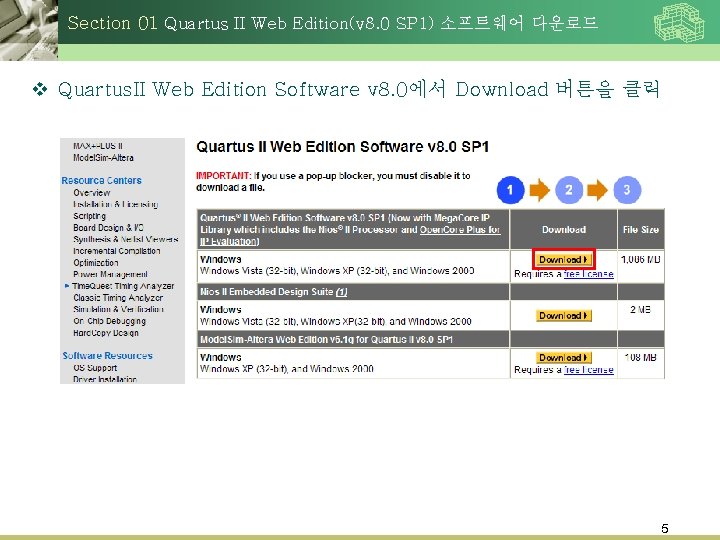Open the Resource Centers sidebar heading
Image resolution: width=720 pixels, height=540 pixels.
pos(101,180)
